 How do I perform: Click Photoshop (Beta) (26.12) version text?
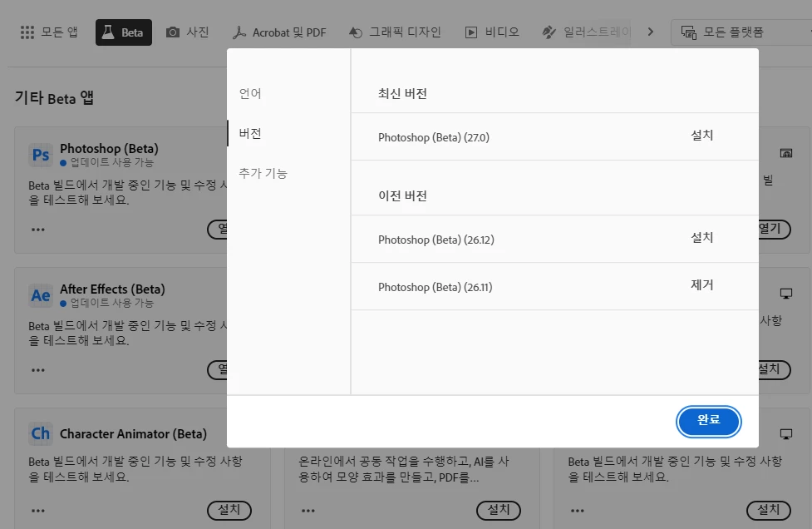tap(436, 240)
